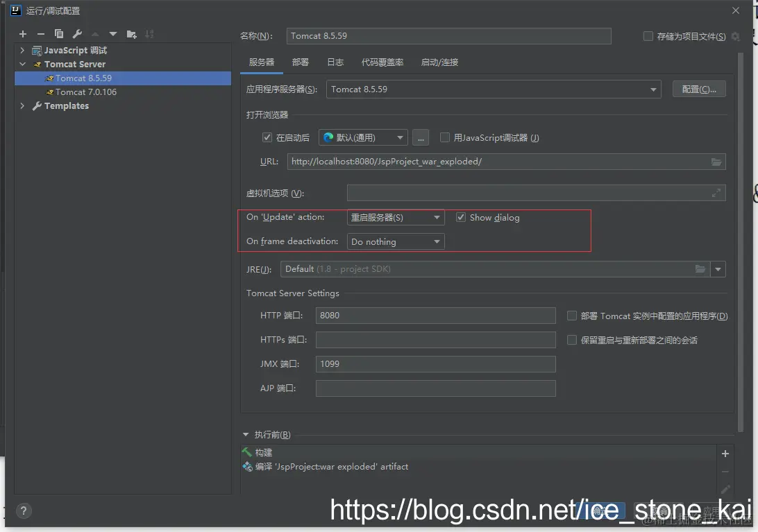The width and height of the screenshot is (758, 532).
Task: Sort configurations icon in toolbar
Action: pos(149,34)
